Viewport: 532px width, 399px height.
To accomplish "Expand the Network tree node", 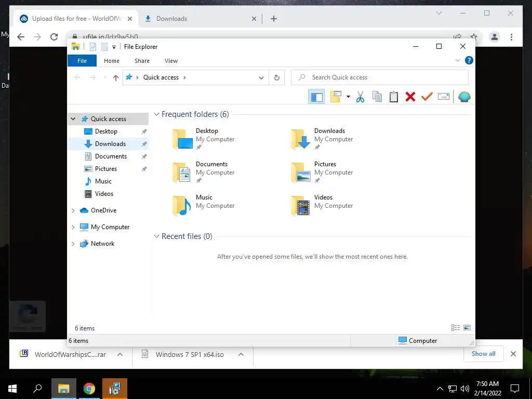I will (73, 244).
